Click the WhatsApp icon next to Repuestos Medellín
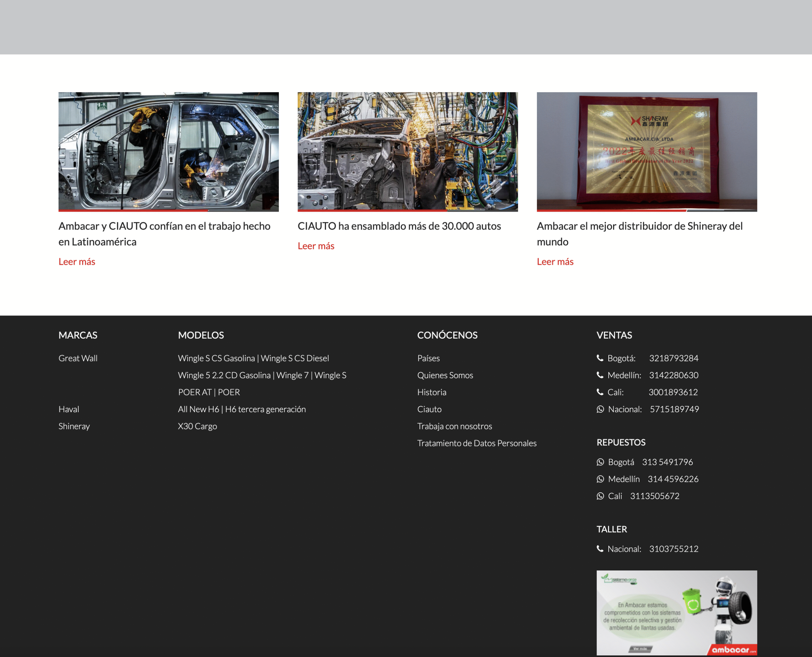 tap(600, 479)
